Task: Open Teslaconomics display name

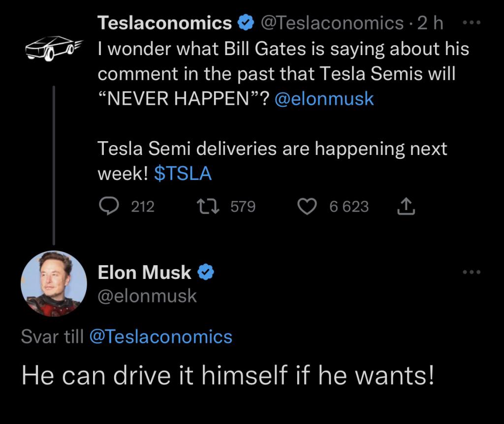Action: (164, 23)
